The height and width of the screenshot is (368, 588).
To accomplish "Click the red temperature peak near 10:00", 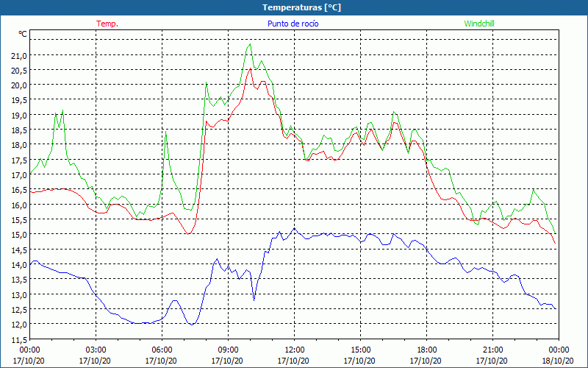I will tap(250, 68).
